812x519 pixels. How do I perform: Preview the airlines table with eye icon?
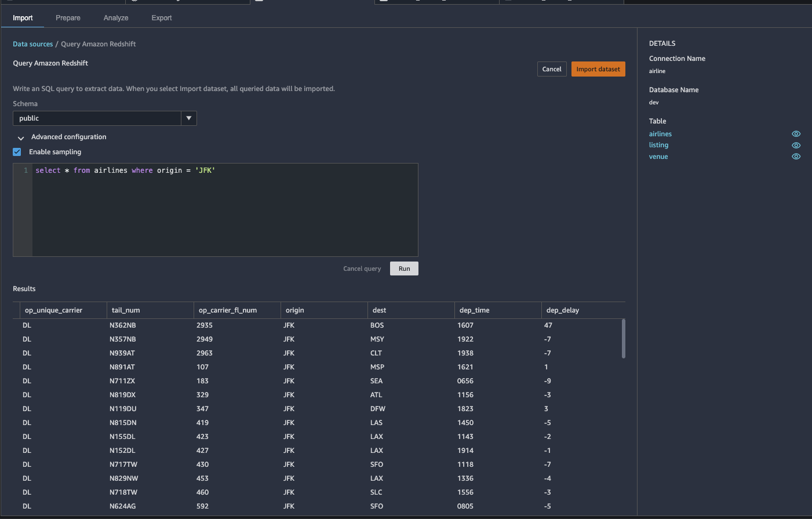click(x=796, y=134)
